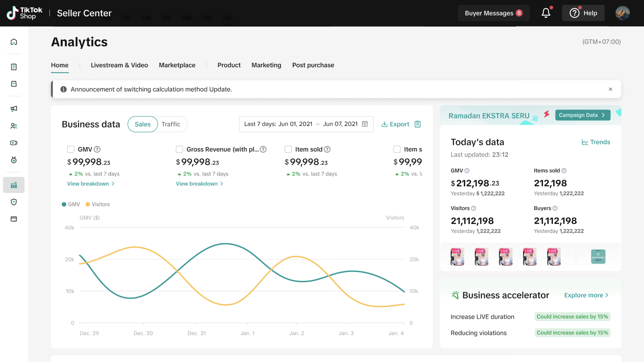Open the Marketing tab

tap(266, 65)
